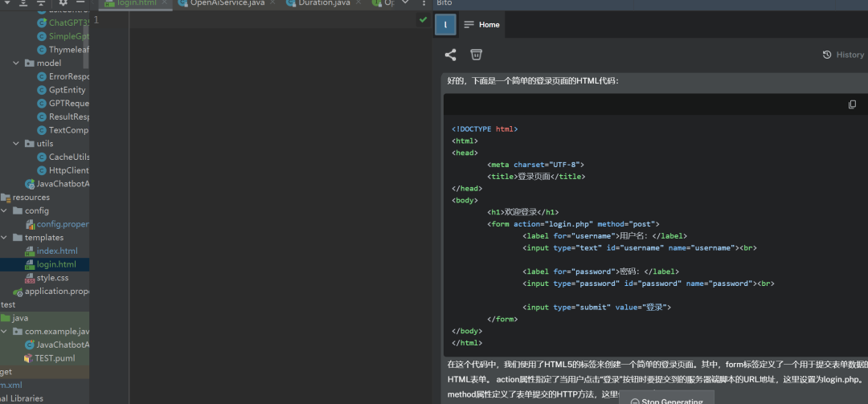
Task: Click the Stop Generating button
Action: pos(666,398)
